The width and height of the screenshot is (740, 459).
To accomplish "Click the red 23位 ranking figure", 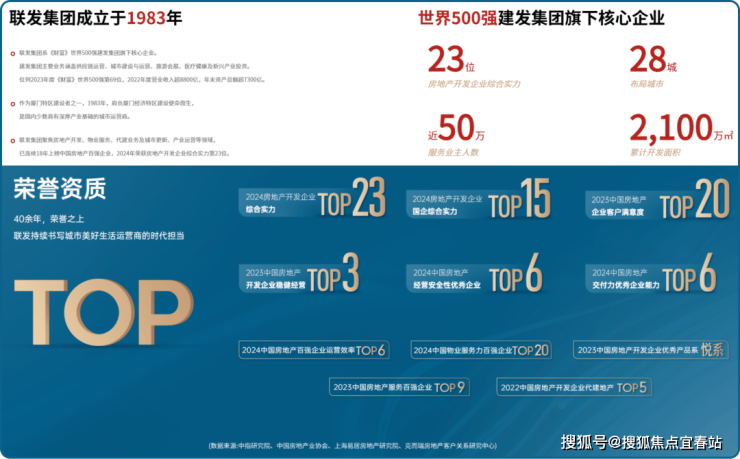I will pyautogui.click(x=451, y=59).
